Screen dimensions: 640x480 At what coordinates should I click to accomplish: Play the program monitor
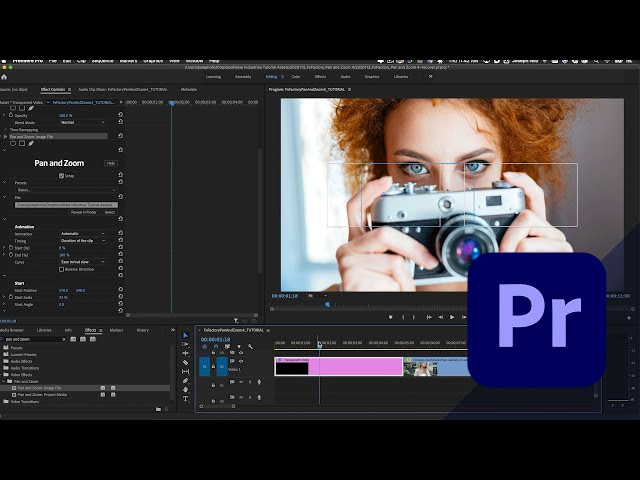click(452, 317)
